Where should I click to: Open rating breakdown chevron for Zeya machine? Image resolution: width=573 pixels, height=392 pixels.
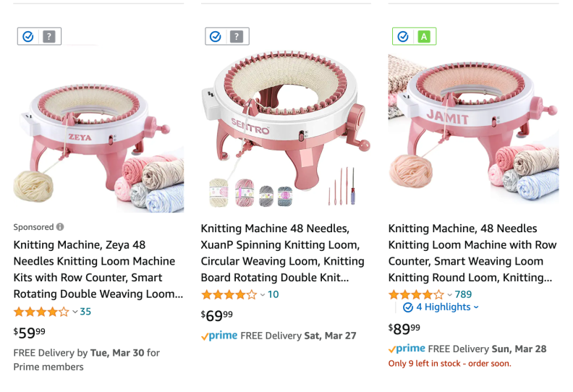tap(75, 312)
